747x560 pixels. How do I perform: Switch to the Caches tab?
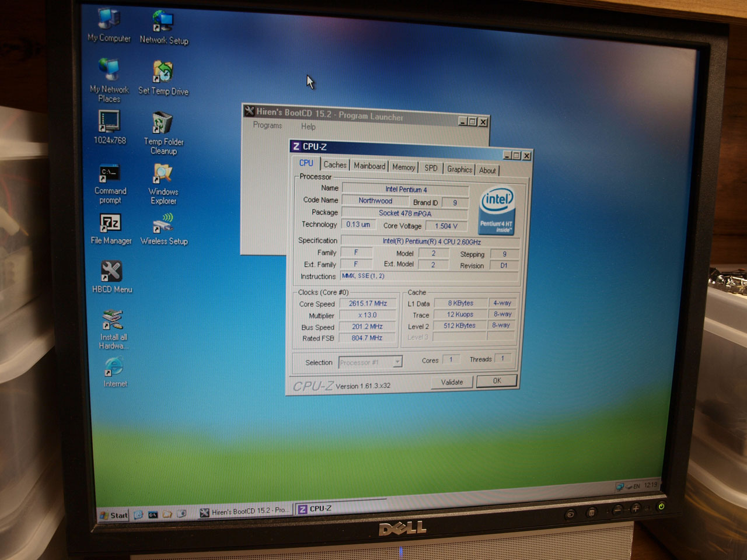pyautogui.click(x=335, y=165)
